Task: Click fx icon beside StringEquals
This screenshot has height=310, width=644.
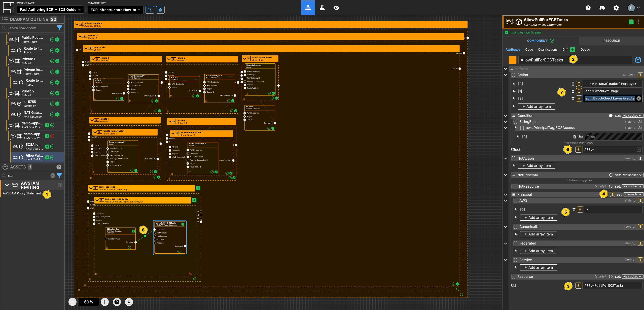Action: point(640,122)
